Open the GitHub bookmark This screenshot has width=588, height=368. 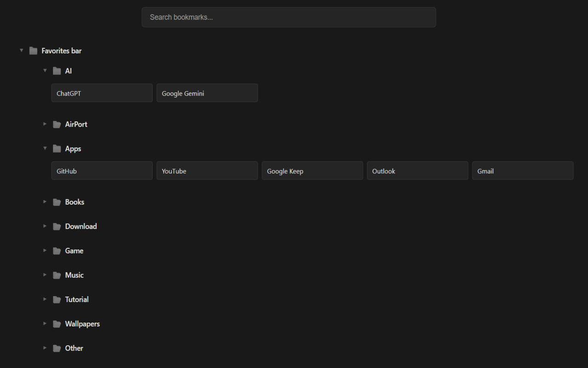[102, 171]
